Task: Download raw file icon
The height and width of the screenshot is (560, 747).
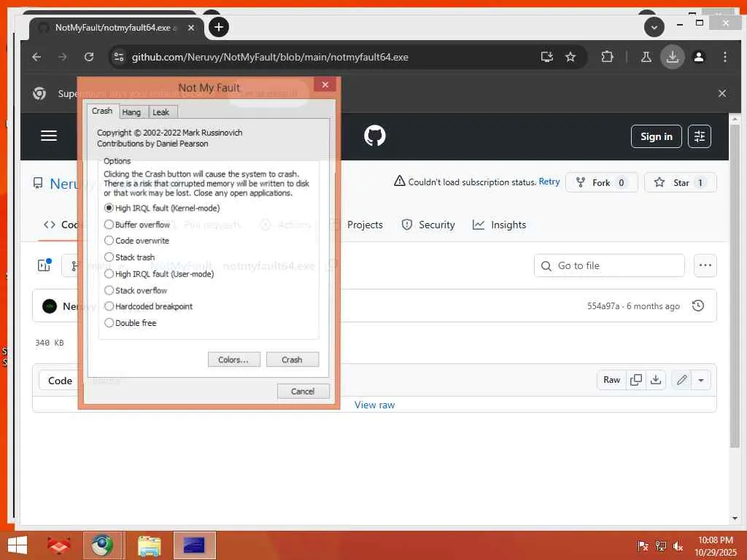Action: pyautogui.click(x=656, y=379)
